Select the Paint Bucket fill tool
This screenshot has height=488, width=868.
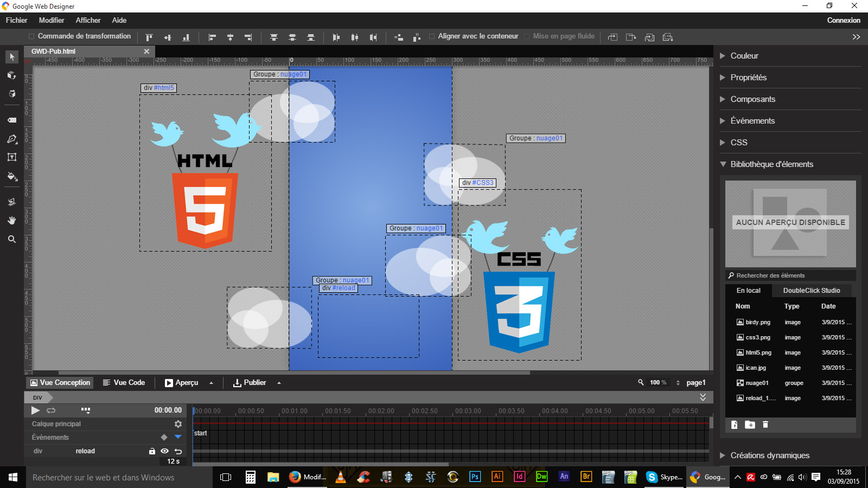pyautogui.click(x=12, y=176)
